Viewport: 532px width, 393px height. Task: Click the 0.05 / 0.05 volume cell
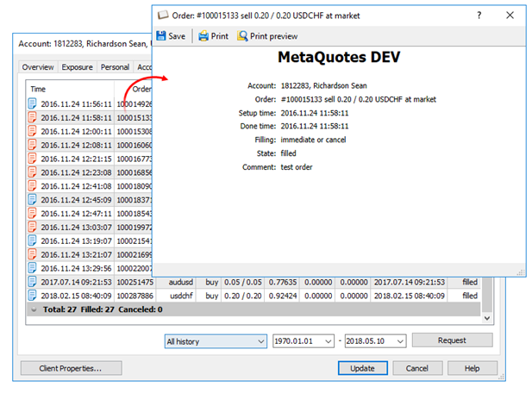pos(243,282)
